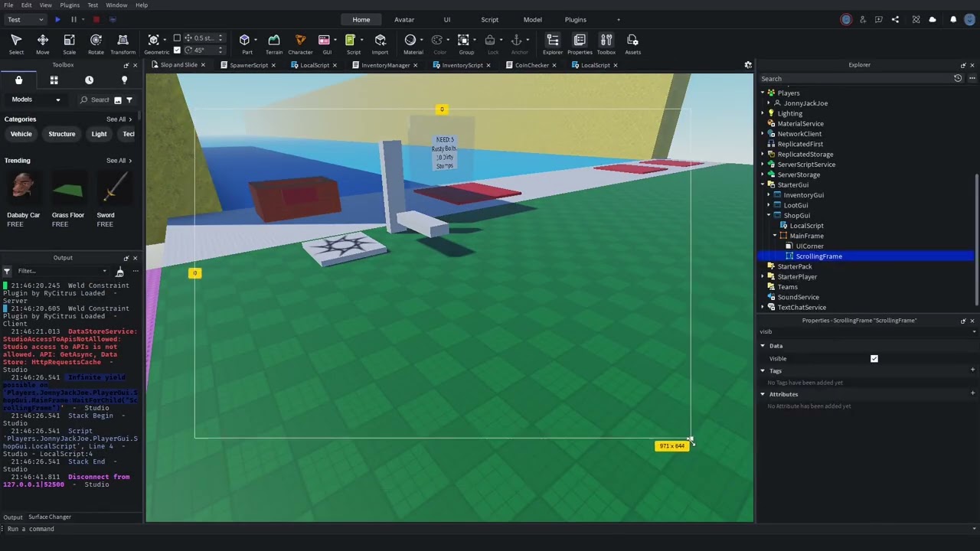Collapse the ShopGui tree node
This screenshot has width=980, height=551.
point(769,215)
